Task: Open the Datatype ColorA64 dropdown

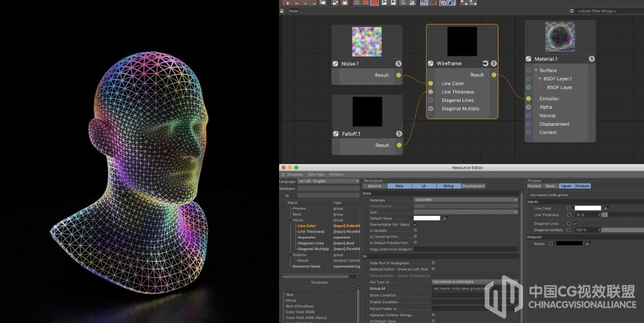Action: click(466, 200)
